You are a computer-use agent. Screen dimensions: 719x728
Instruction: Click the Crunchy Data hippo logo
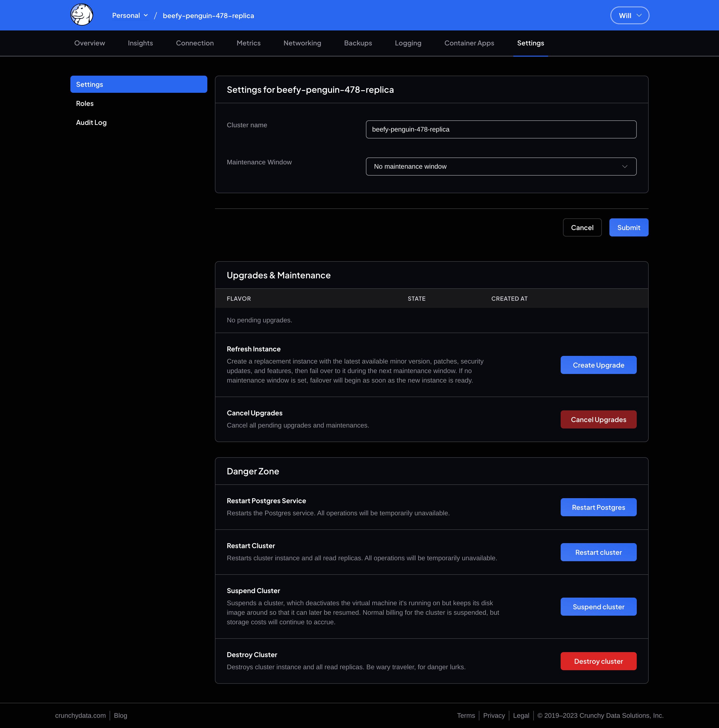[x=82, y=15]
